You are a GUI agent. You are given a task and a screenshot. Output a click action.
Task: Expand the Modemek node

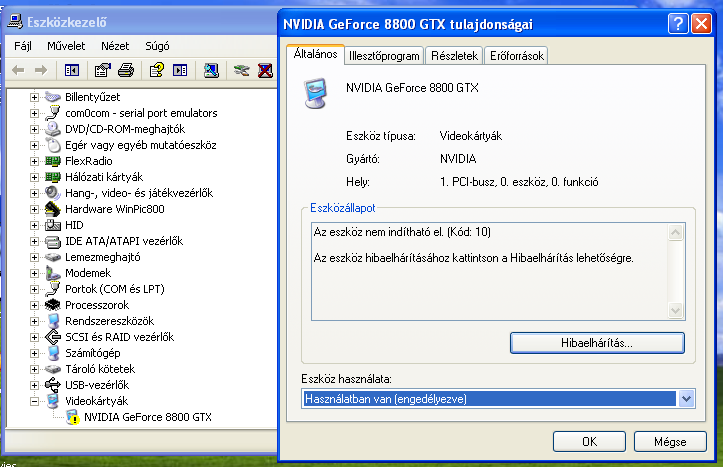tap(34, 273)
